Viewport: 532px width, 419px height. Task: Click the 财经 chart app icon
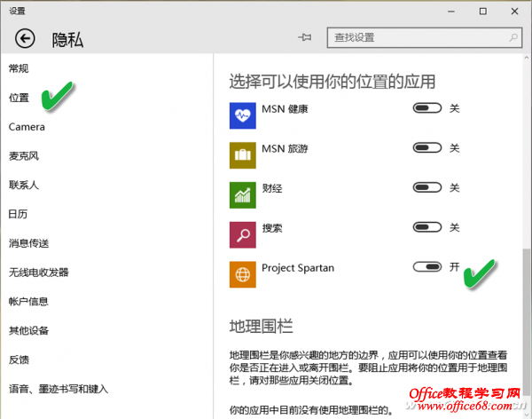point(243,195)
